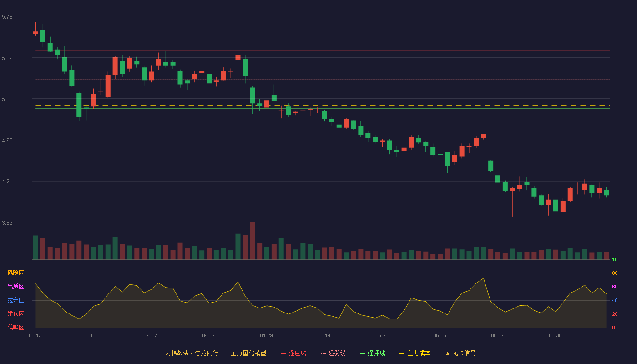Click the 05-26 date label
This screenshot has width=637, height=364.
pyautogui.click(x=382, y=335)
